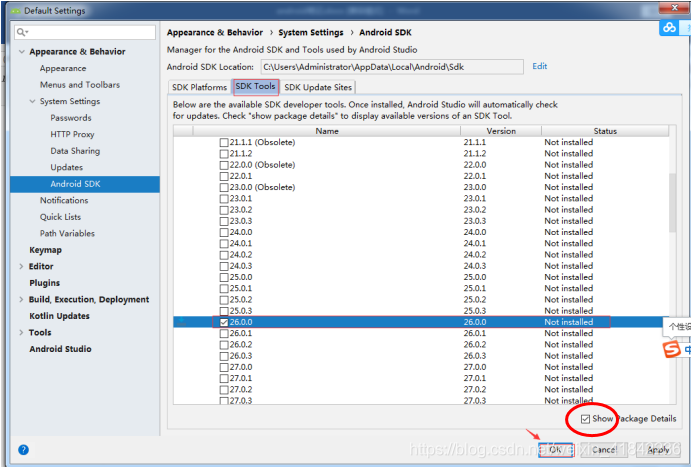Check the 25.0.3 checkbox
This screenshot has height=468, width=691.
tap(224, 311)
